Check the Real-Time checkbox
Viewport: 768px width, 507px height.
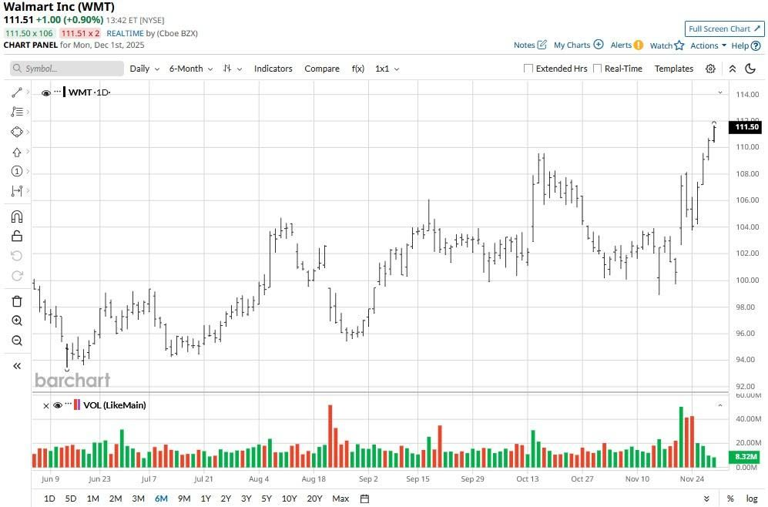pyautogui.click(x=597, y=69)
